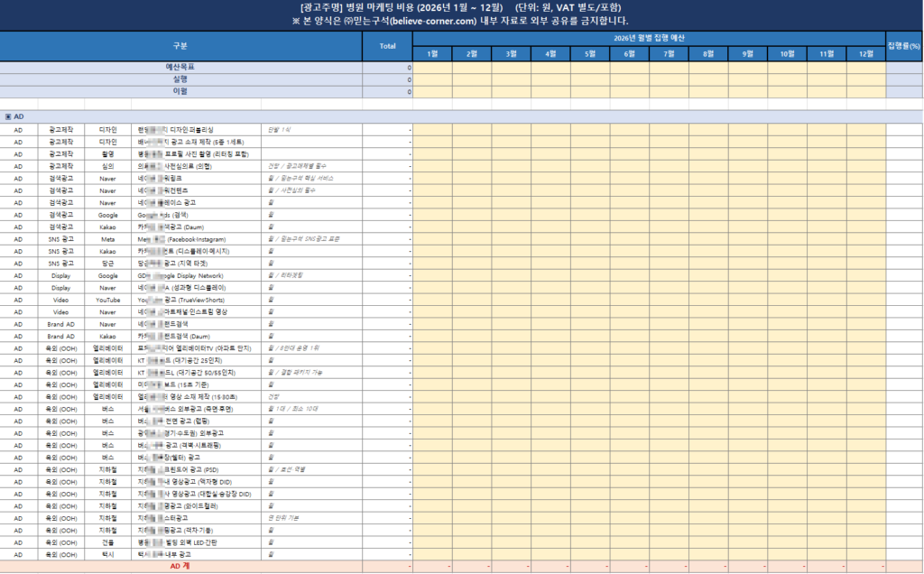Screen dimensions: 924x574
Task: Click the 2월 month header
Action: point(472,53)
